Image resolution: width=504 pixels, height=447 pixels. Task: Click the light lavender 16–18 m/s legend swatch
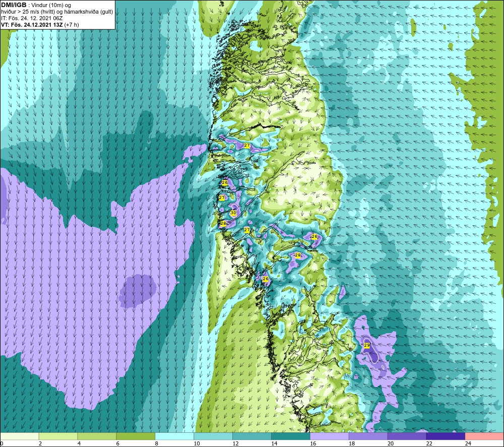pyautogui.click(x=330, y=436)
